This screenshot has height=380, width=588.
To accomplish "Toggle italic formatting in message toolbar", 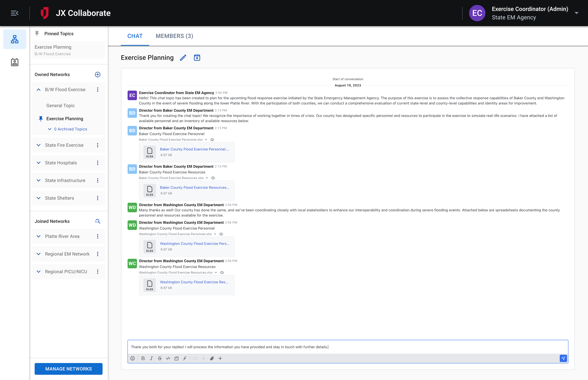I will point(151,358).
